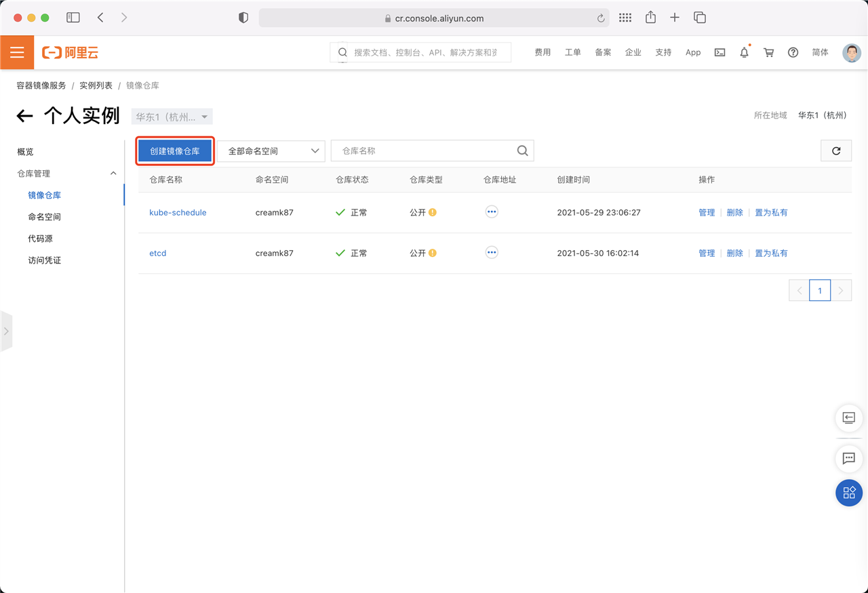Viewport: 868px width, 593px height.
Task: Open Cloud Shell terminal icon
Action: 720,52
